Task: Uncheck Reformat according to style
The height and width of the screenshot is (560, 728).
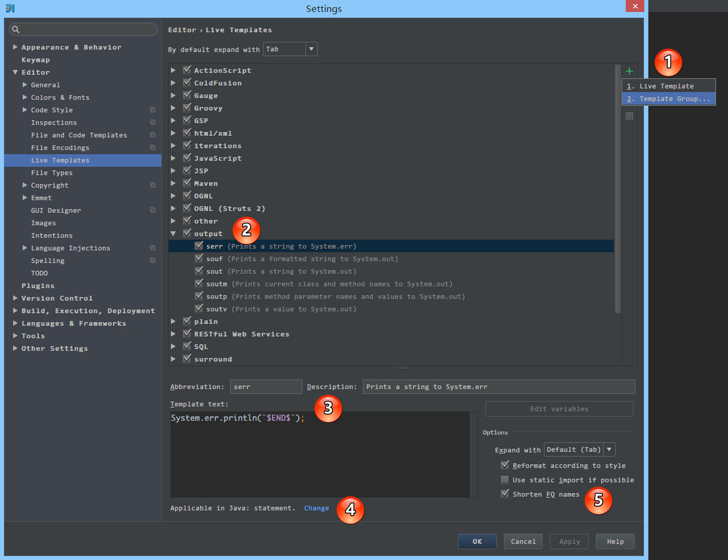Action: 505,466
